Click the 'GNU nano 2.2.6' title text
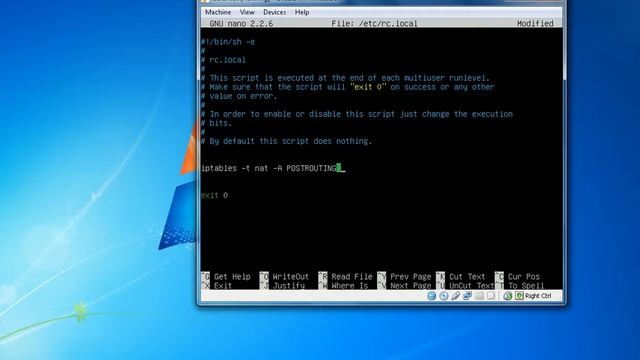640x360 pixels. pyautogui.click(x=241, y=24)
